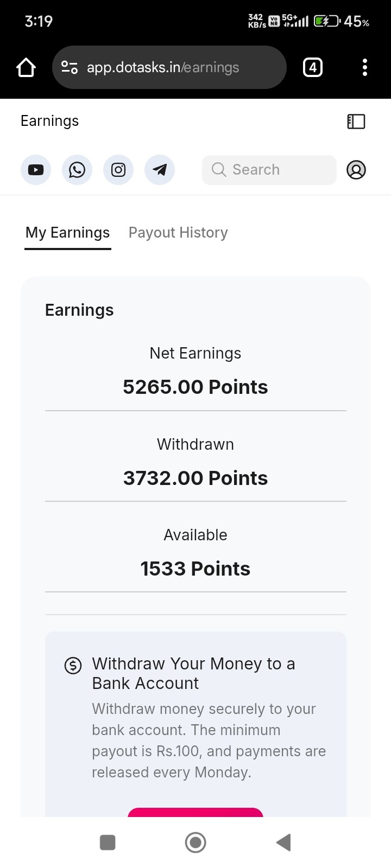Tap the Withdraw Your Money heading
The image size is (391, 868).
click(194, 673)
